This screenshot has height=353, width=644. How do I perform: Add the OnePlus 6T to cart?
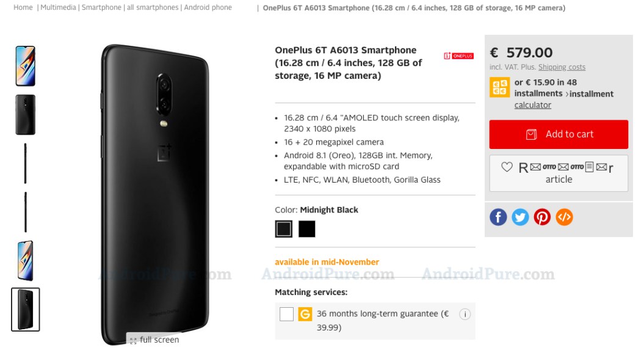coord(559,134)
